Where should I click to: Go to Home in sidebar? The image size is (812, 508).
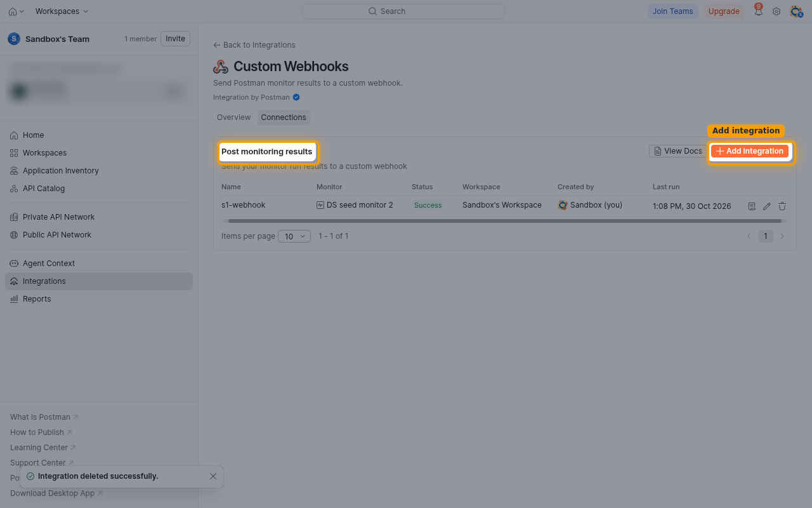coord(99,135)
